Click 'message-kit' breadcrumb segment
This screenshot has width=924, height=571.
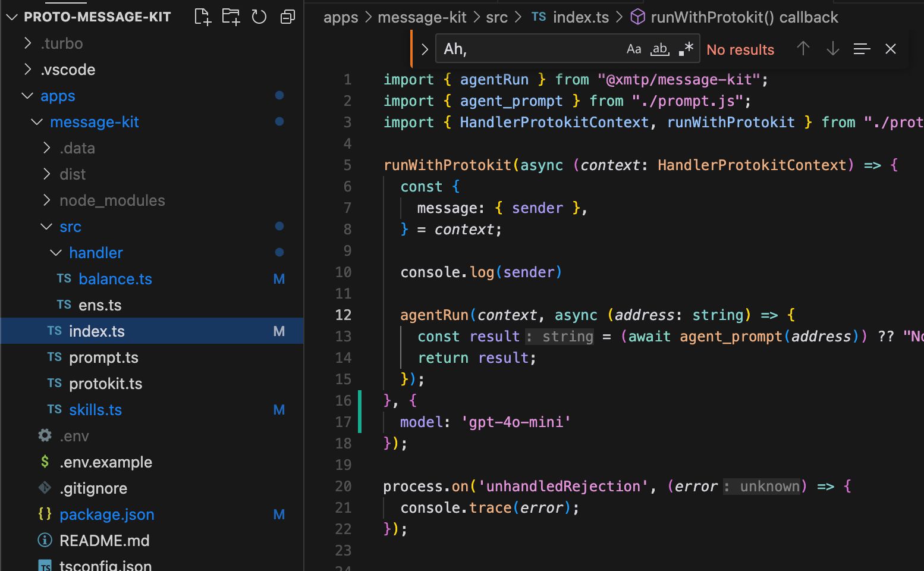pos(422,18)
